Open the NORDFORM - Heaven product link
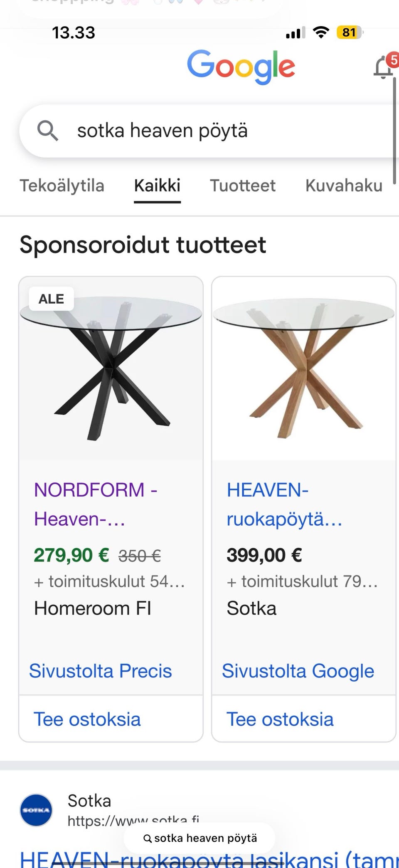This screenshot has height=868, width=399. click(96, 504)
